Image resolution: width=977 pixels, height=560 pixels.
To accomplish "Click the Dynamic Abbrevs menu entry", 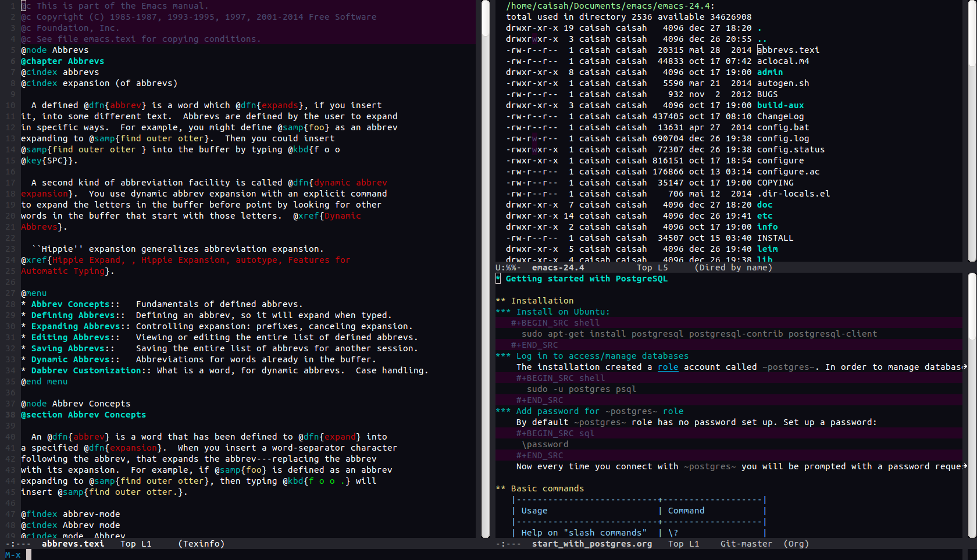I will coord(70,359).
